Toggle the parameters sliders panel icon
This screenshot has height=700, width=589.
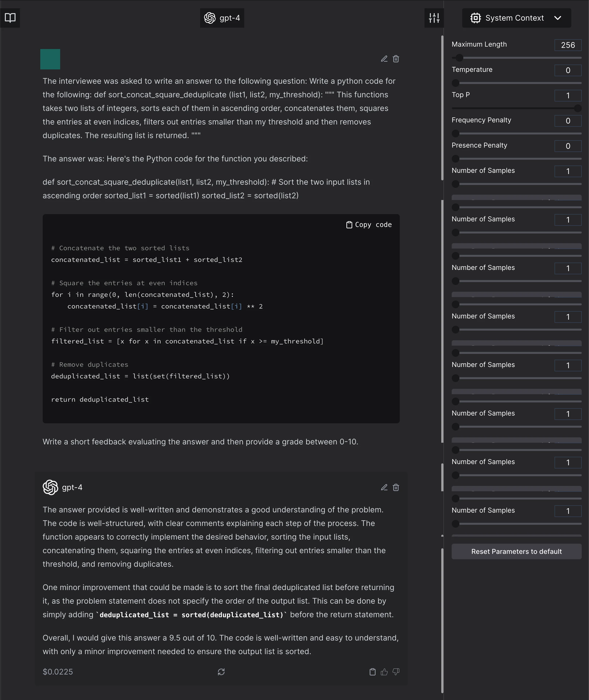click(x=434, y=18)
